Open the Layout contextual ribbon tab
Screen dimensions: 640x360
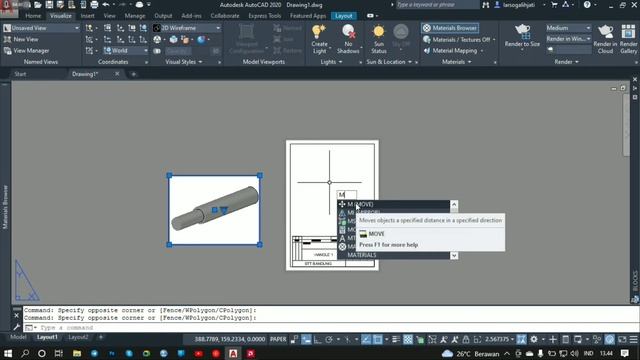[x=343, y=16]
